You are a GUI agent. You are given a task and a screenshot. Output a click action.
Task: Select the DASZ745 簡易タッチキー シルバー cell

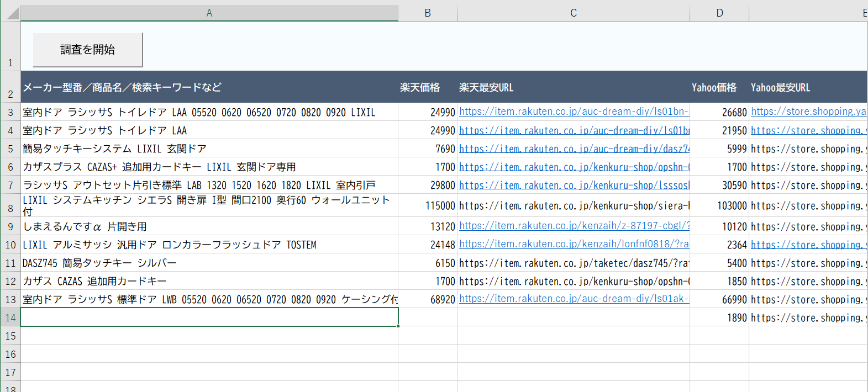tap(209, 263)
